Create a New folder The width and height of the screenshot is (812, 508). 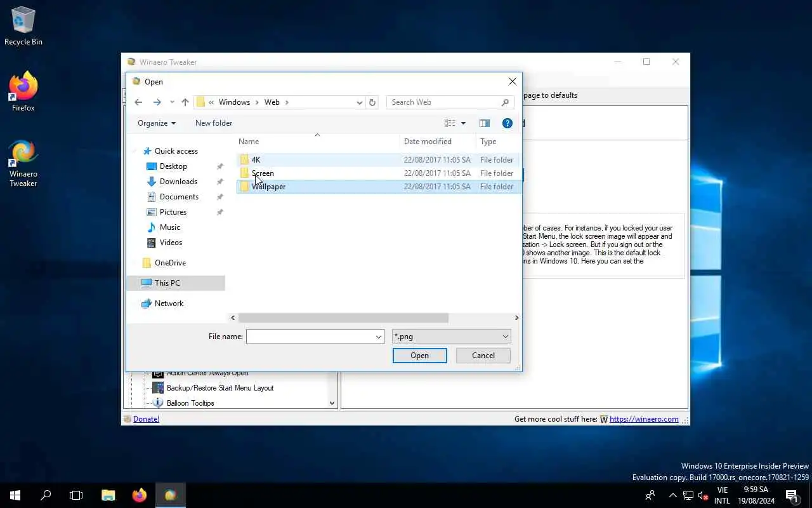pyautogui.click(x=214, y=123)
